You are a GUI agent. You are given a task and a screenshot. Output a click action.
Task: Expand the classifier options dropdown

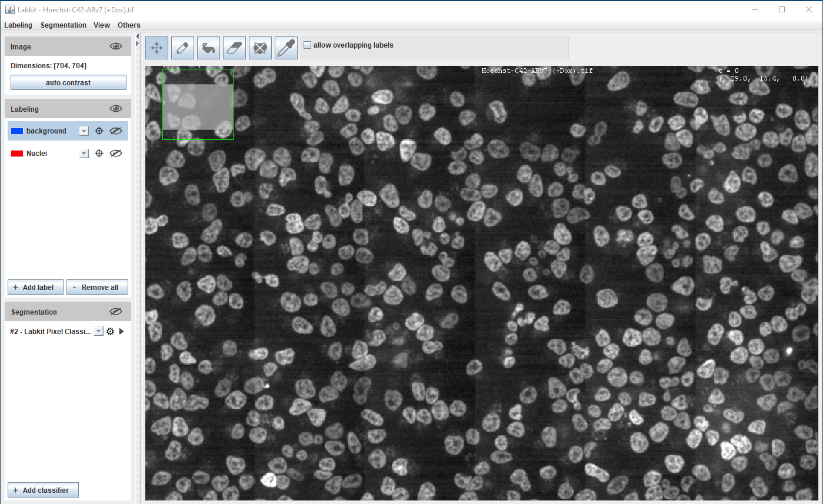[x=99, y=332]
